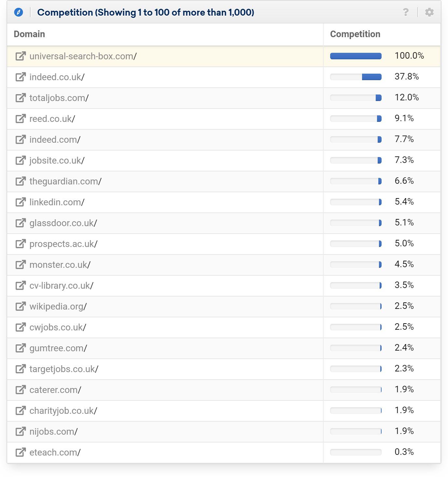Image resolution: width=448 pixels, height=477 pixels.
Task: Select the glassdoor.co.uk domain
Action: [63, 223]
